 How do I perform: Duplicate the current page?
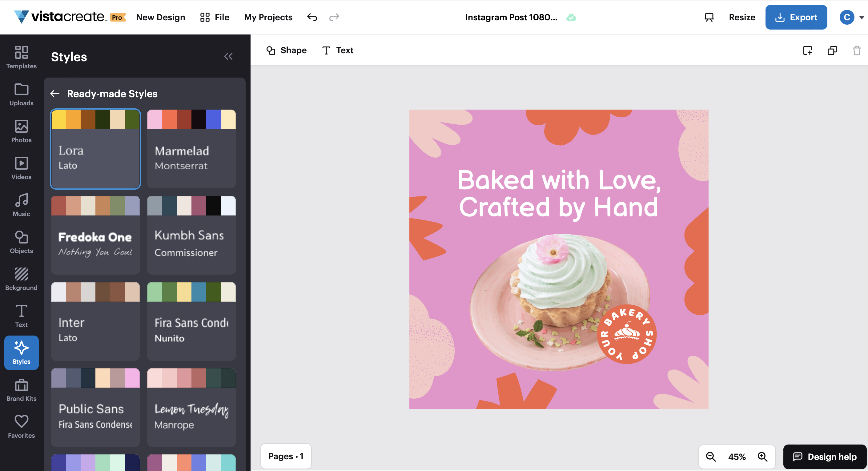(x=832, y=50)
